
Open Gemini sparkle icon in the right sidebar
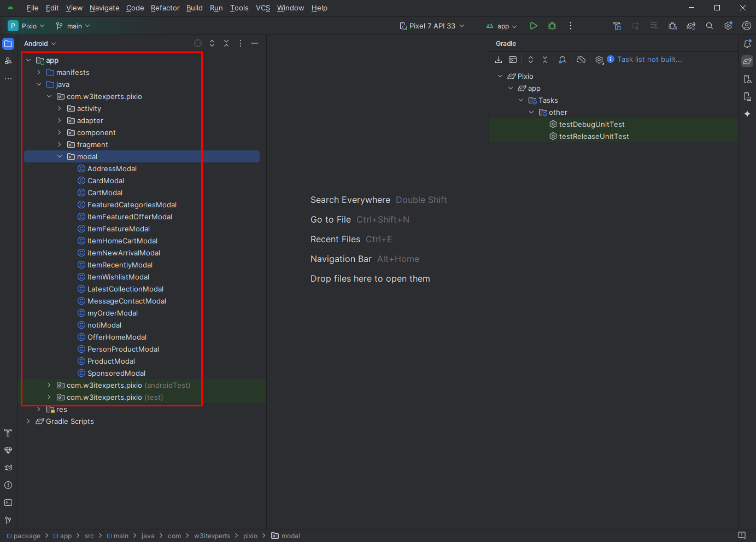[747, 114]
